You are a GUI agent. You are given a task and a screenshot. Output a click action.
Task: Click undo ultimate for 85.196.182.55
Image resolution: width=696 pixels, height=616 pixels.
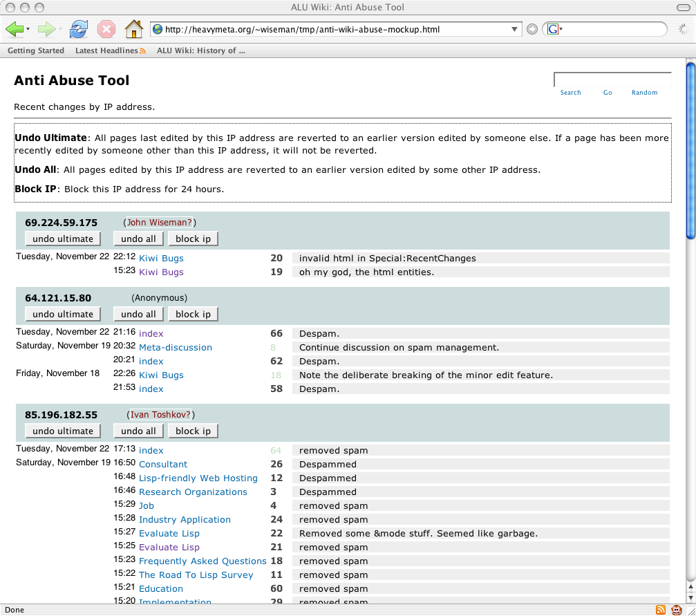[x=63, y=431]
